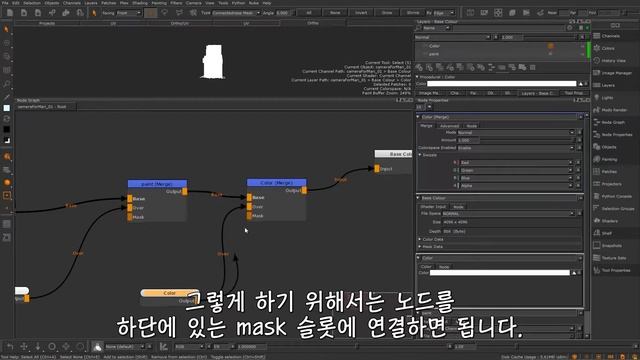
Task: Open the Python menu
Action: [238, 3]
